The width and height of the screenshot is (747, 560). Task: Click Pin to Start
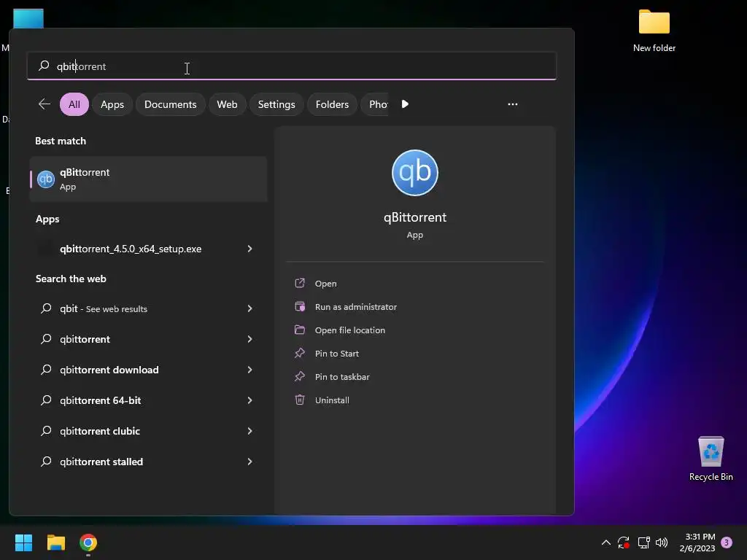tap(336, 354)
